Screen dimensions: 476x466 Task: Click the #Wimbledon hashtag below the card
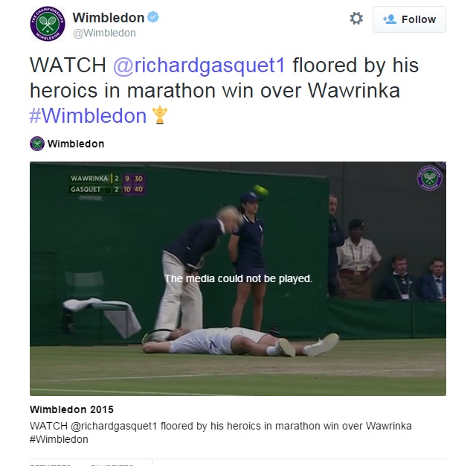(59, 439)
